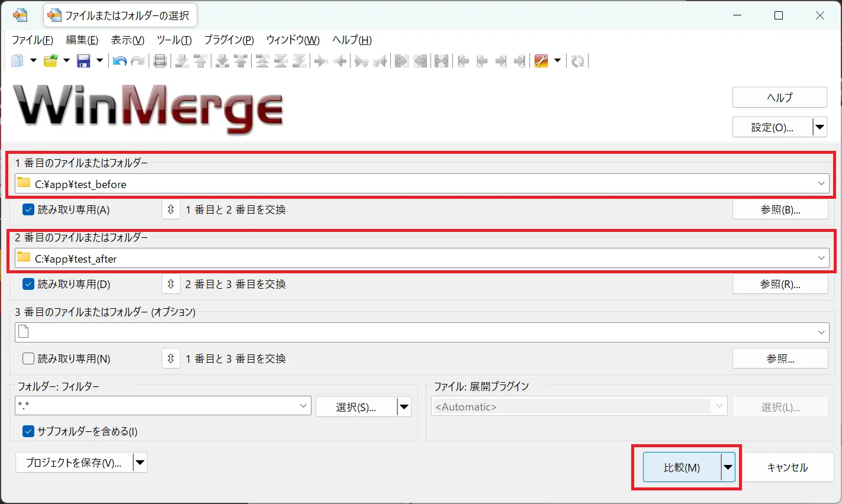Open the プラグイン(P) menu
Image resolution: width=842 pixels, height=504 pixels.
(229, 40)
